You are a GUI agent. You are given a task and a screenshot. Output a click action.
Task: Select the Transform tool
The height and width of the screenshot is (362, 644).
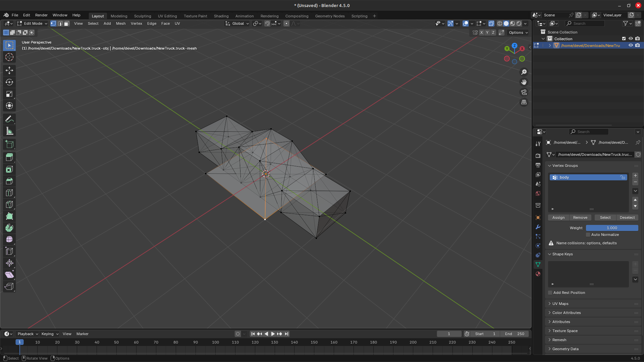[x=9, y=106]
